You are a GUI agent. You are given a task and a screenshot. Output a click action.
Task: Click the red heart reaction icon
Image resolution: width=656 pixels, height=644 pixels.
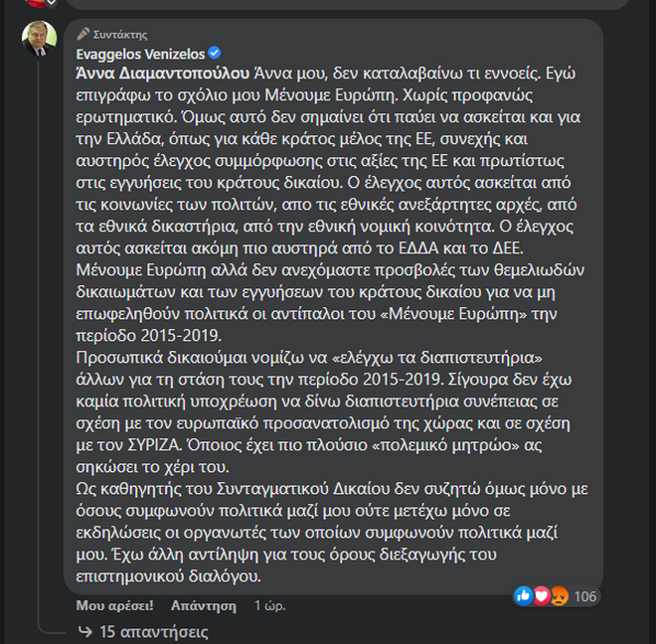(x=540, y=595)
